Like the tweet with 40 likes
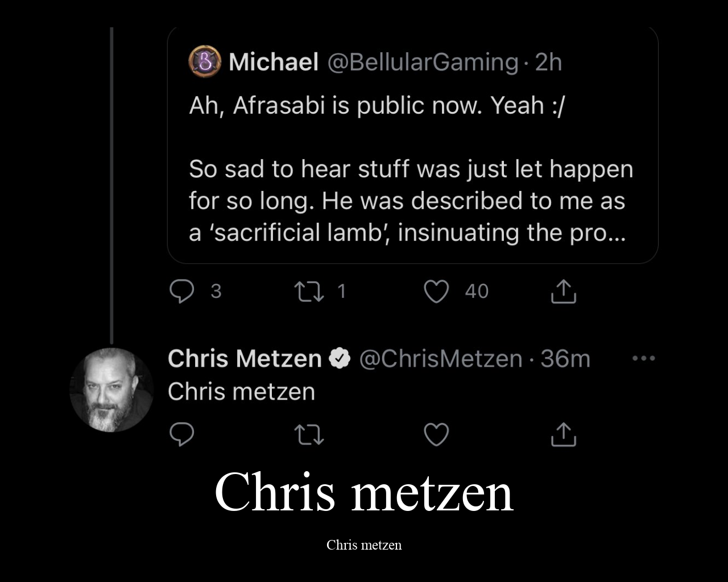The width and height of the screenshot is (728, 582). point(436,292)
